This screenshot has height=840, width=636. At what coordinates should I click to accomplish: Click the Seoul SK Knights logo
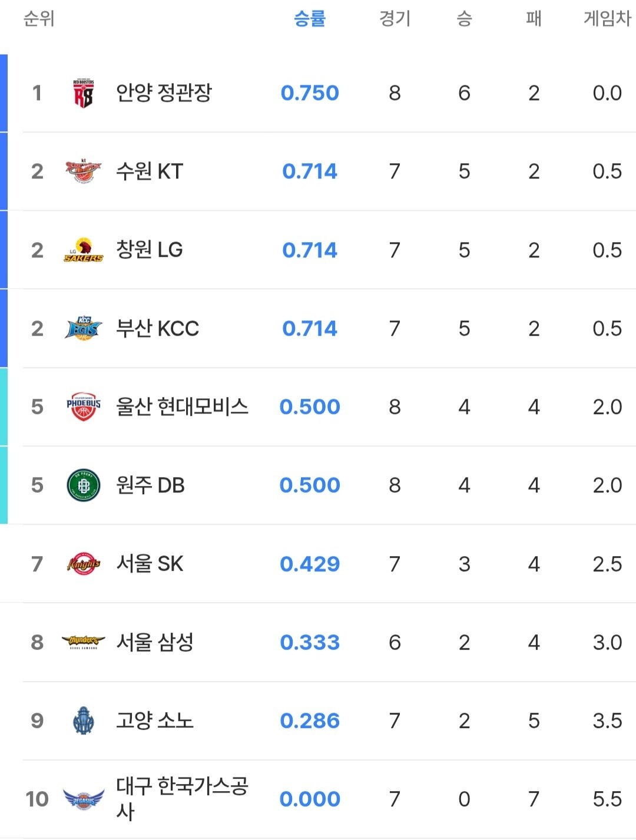[x=83, y=564]
